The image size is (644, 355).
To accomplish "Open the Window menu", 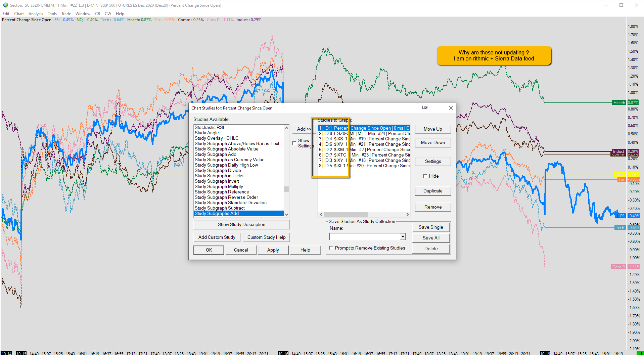I will pos(83,14).
